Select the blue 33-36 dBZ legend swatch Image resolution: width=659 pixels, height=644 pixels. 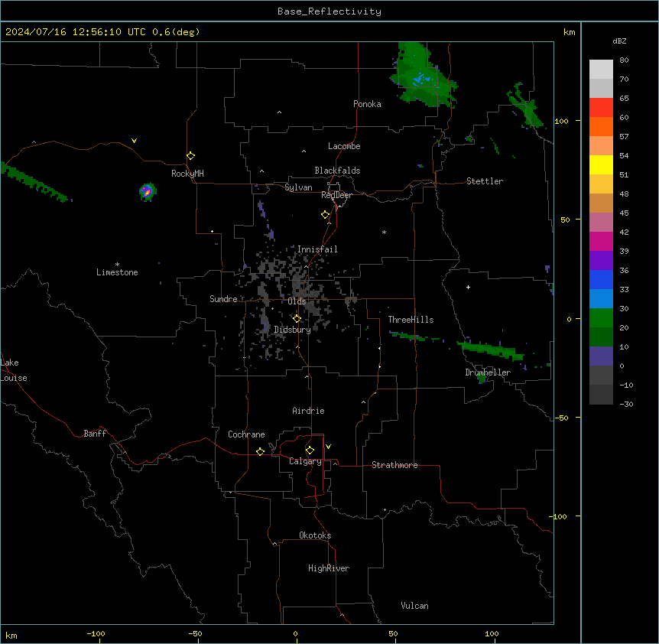click(x=601, y=279)
